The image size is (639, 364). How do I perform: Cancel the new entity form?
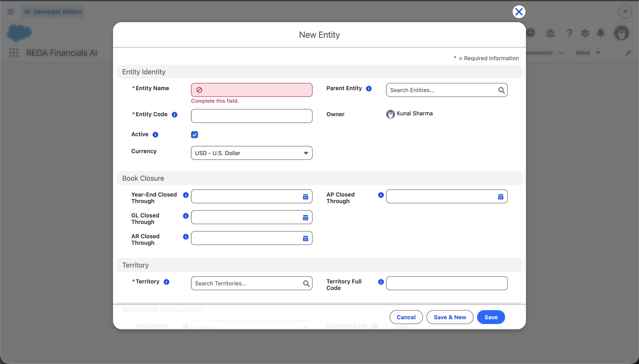point(406,317)
